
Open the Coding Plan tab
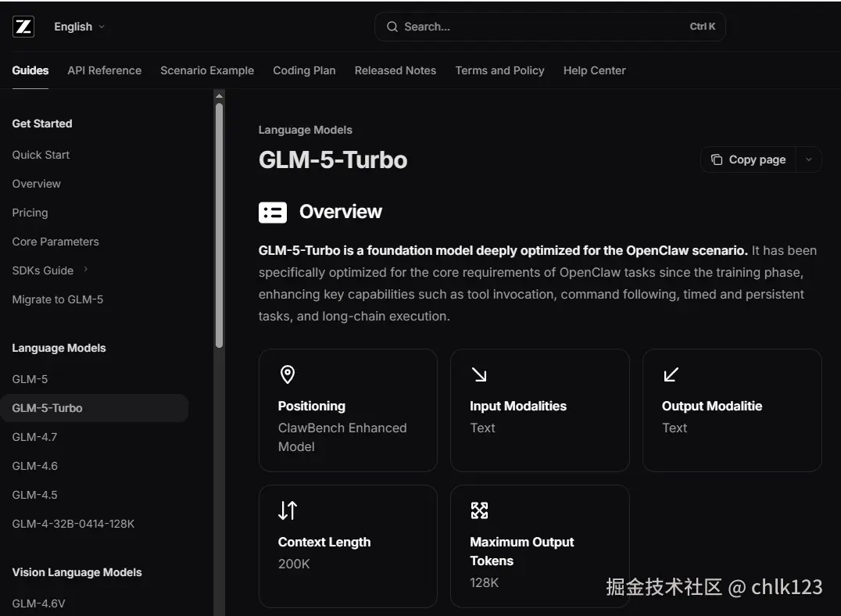(304, 70)
